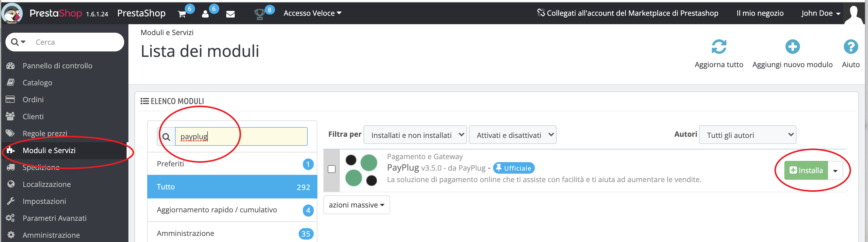868x242 pixels.
Task: Open Clienti menu item
Action: point(33,116)
